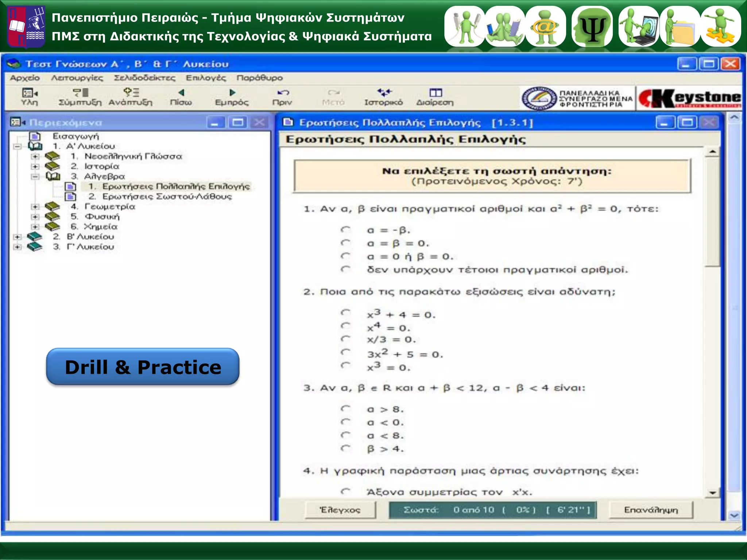Click the Πριν undo-style icon
The width and height of the screenshot is (747, 560).
coord(283,93)
